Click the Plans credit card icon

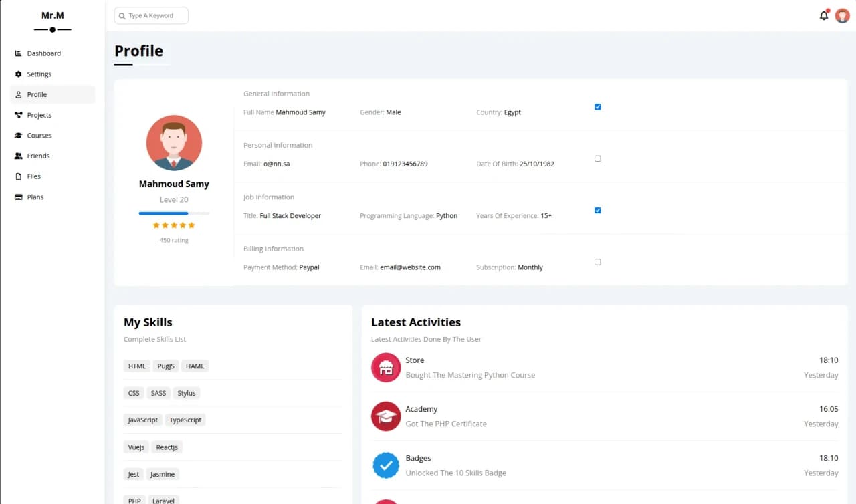point(19,197)
